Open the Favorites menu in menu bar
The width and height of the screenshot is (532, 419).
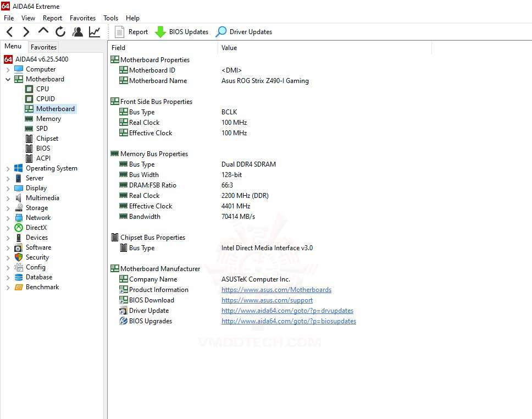click(82, 18)
